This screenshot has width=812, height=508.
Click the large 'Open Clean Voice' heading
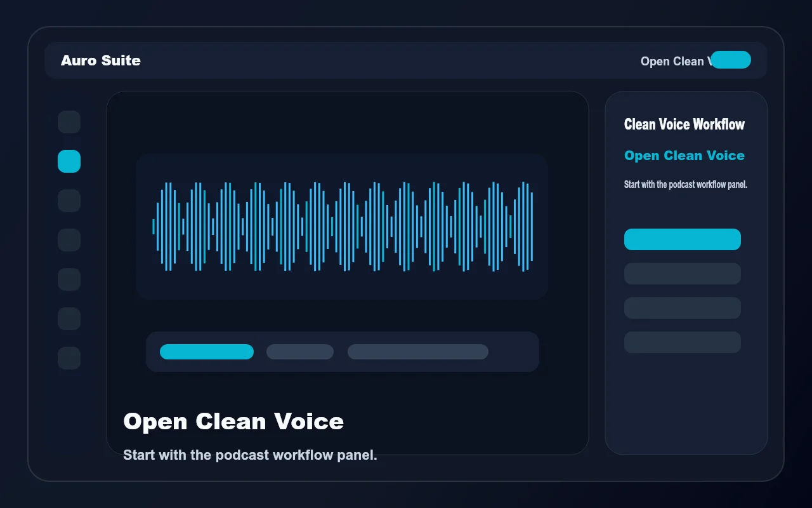coord(233,422)
